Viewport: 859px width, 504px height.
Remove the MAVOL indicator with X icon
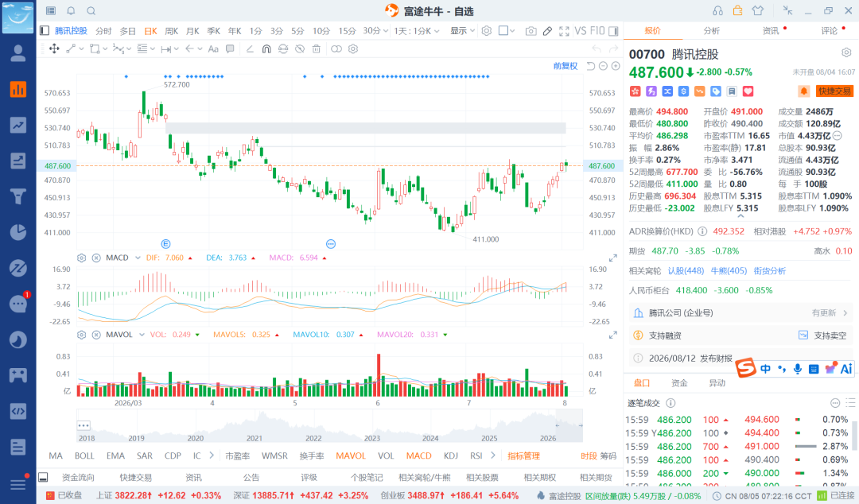click(96, 334)
